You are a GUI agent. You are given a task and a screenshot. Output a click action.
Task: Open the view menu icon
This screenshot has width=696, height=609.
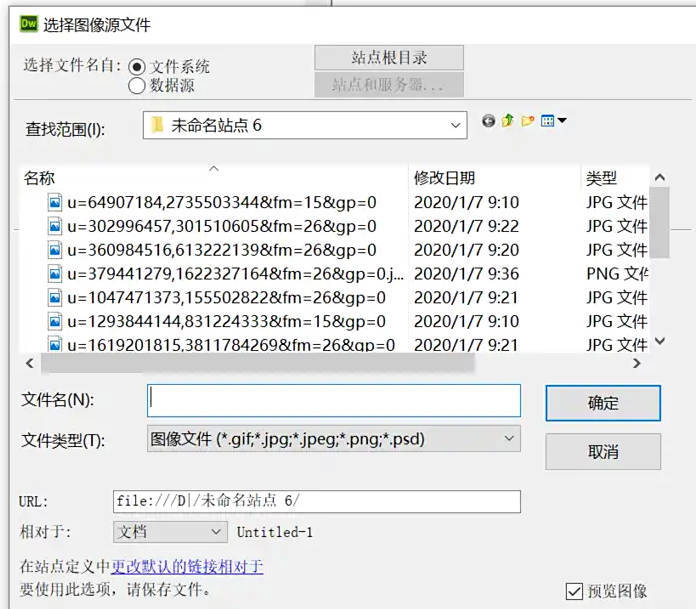[x=553, y=121]
